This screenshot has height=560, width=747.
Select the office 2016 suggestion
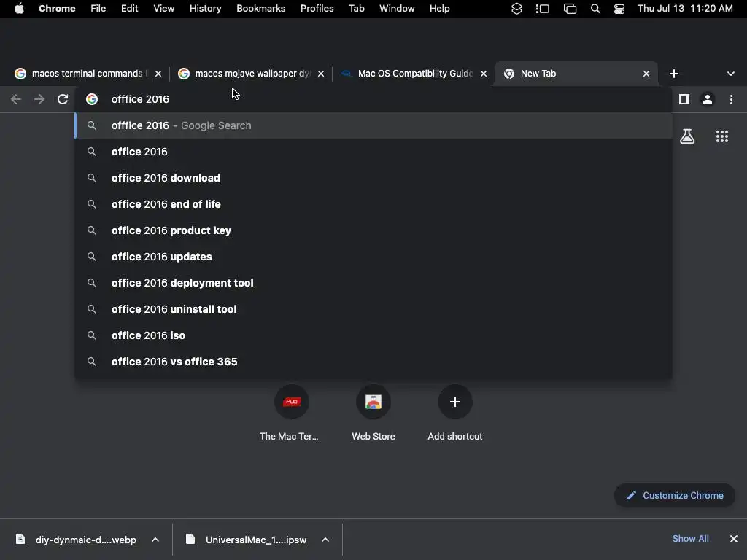[x=374, y=152]
